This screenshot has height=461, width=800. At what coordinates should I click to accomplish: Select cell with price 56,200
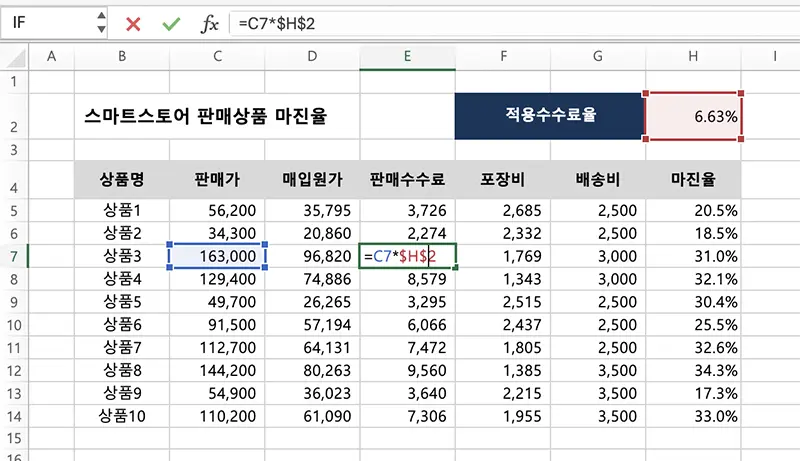point(217,210)
